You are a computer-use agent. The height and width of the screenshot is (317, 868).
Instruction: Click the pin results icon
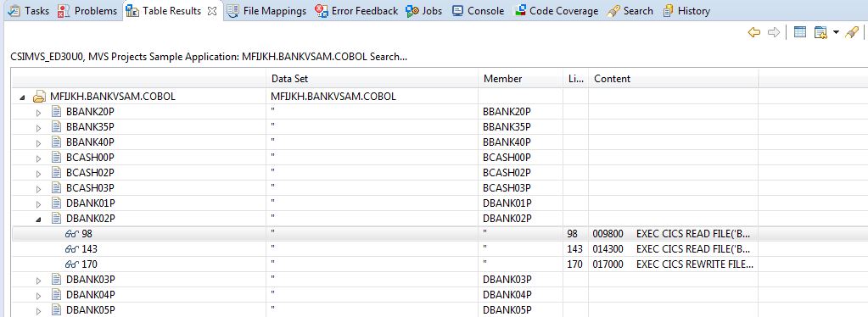[x=851, y=33]
